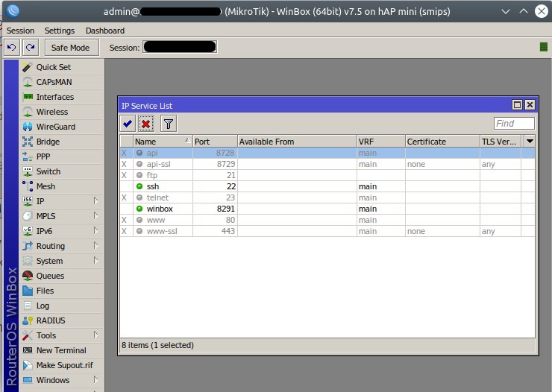Image resolution: width=552 pixels, height=392 pixels.
Task: Select the www-ssl service row
Action: point(327,231)
